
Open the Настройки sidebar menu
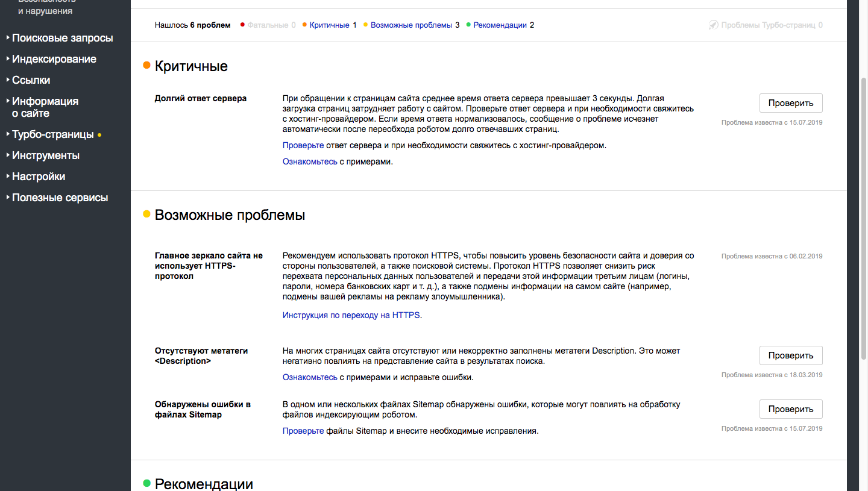coord(38,177)
